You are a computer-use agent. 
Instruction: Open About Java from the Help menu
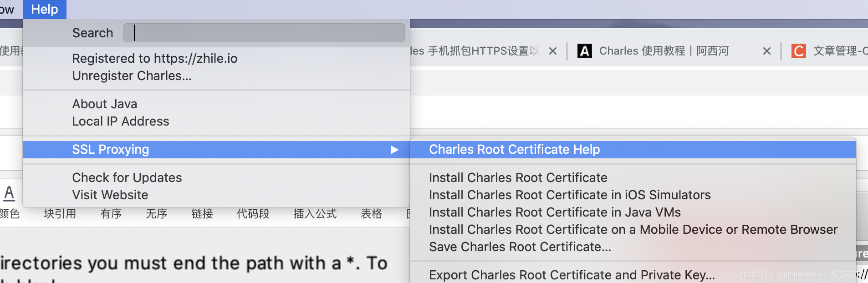click(216, 104)
